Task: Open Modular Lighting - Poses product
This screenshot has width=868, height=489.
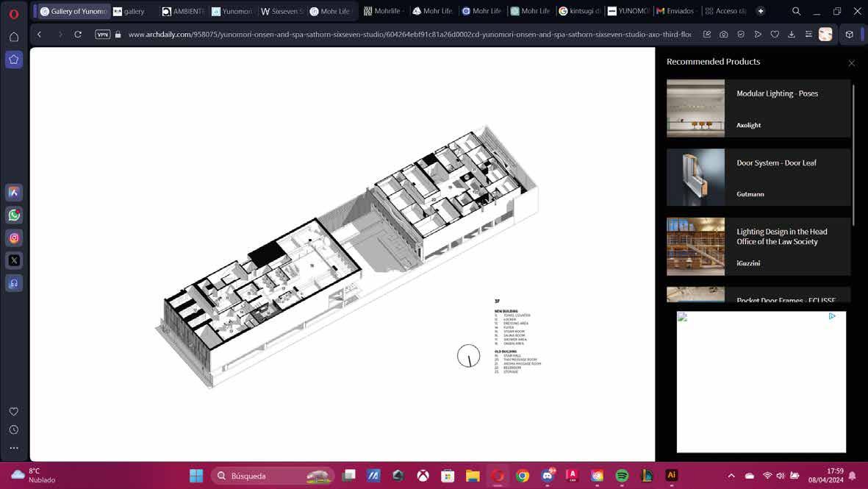Action: click(758, 109)
